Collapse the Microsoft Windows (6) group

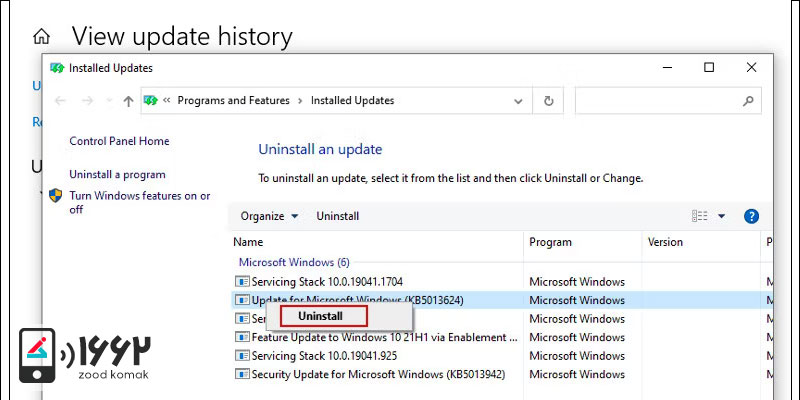coord(294,262)
